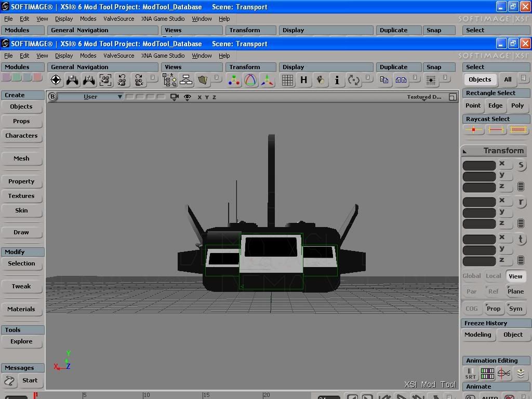Viewport: 532px width, 399px height.
Task: Select the raycast polygon selection icon
Action: pos(518,129)
